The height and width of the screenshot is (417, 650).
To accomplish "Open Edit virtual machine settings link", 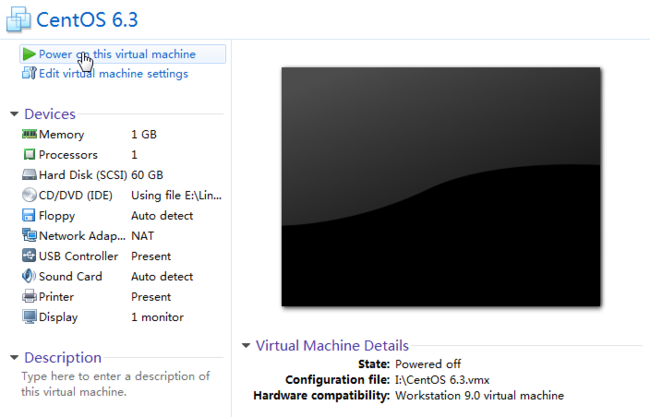I will point(114,73).
